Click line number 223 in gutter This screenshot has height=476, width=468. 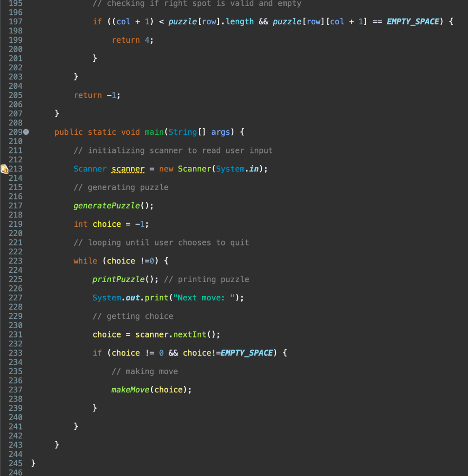point(15,261)
